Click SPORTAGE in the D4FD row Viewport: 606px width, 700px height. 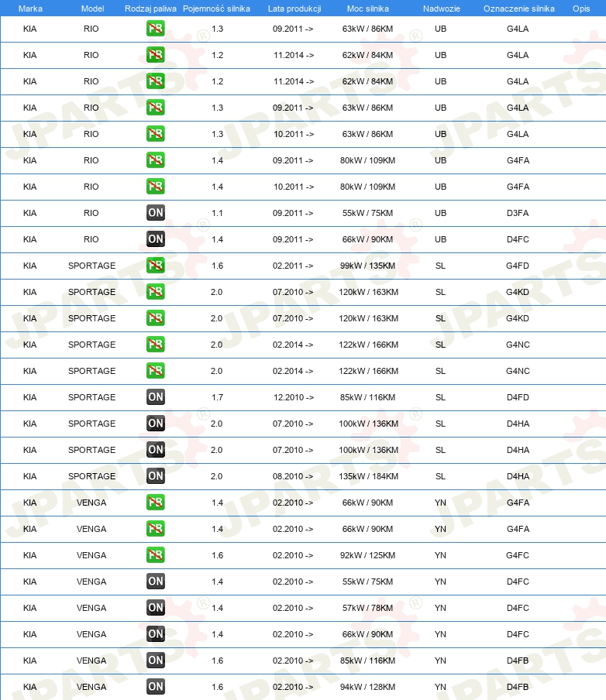click(91, 397)
